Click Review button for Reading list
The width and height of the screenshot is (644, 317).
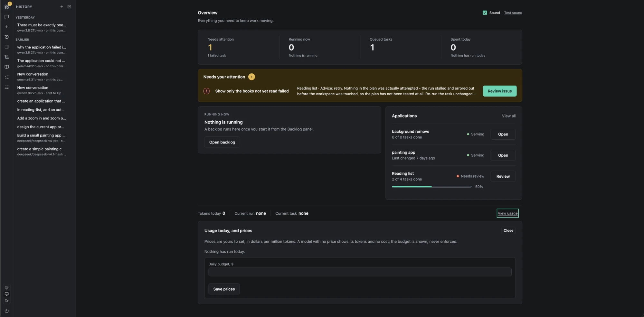coord(503,176)
